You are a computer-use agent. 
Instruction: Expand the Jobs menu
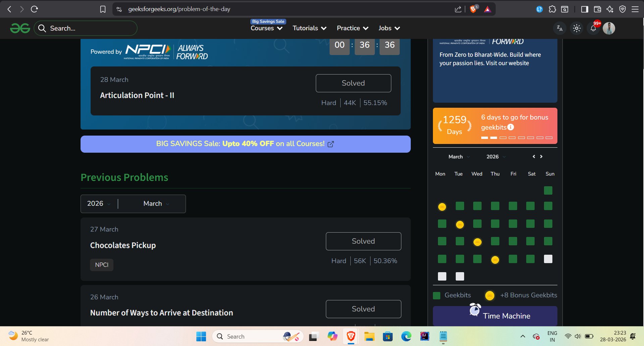(389, 28)
